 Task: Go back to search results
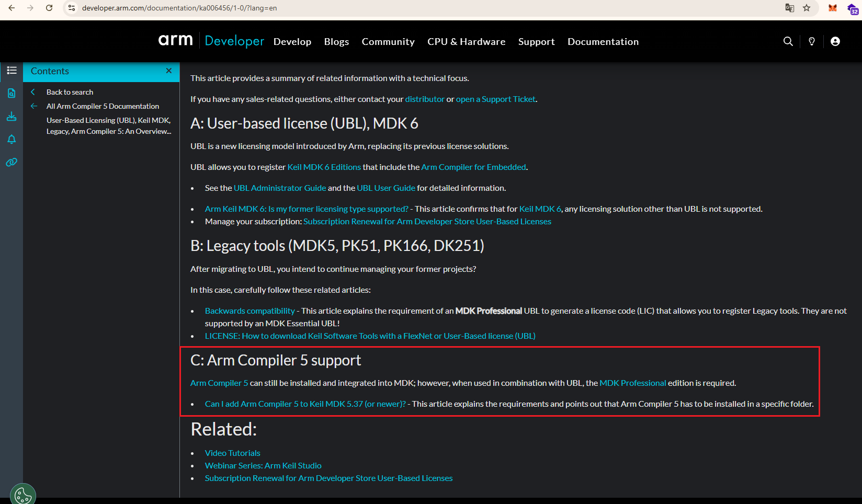pyautogui.click(x=70, y=92)
